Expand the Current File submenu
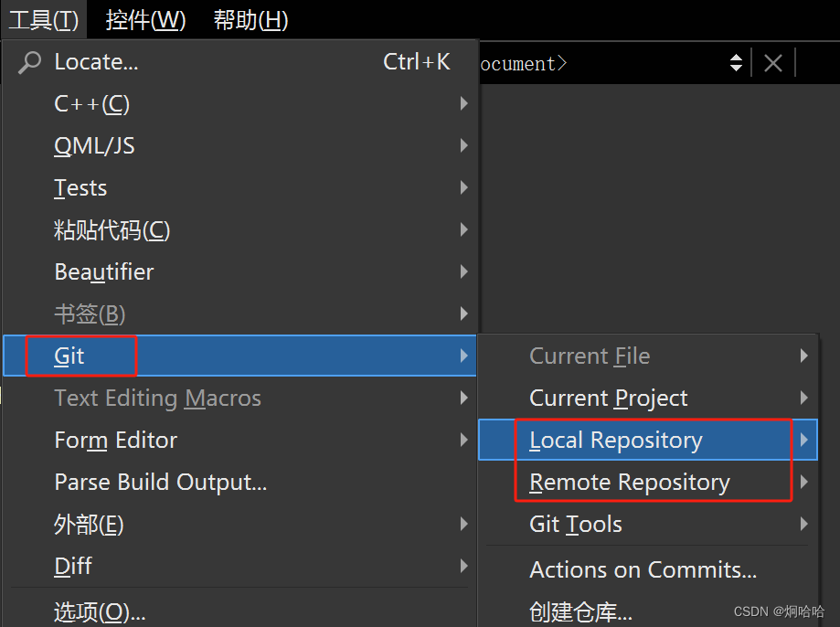The width and height of the screenshot is (840, 627). click(589, 356)
